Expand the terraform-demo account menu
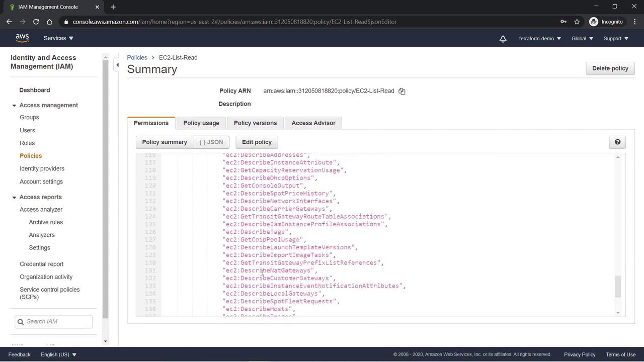The image size is (644, 362). (x=539, y=38)
